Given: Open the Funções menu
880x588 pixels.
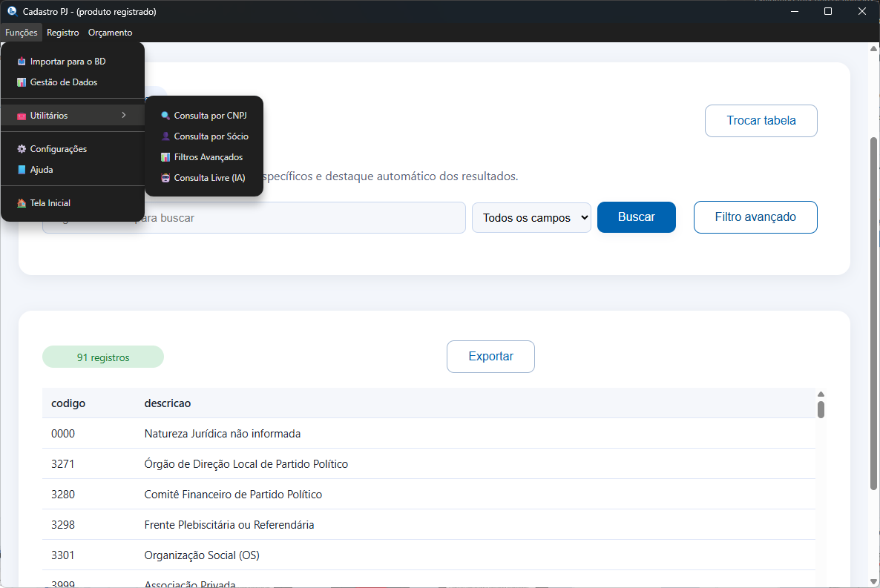Looking at the screenshot, I should [x=21, y=33].
